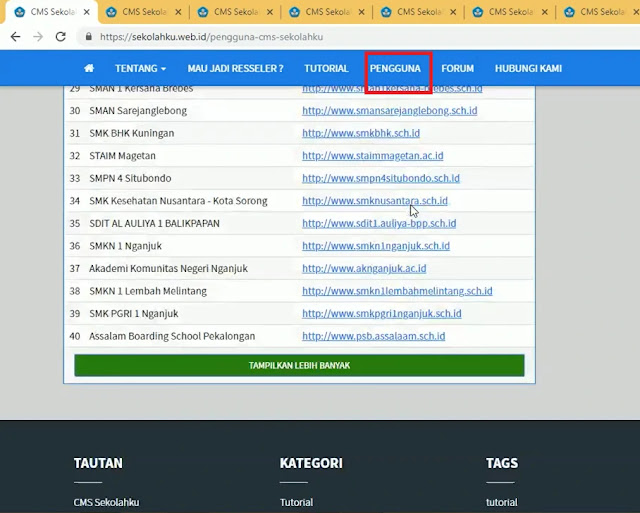Expand the TENTANG dropdown menu
The height and width of the screenshot is (513, 640).
pos(140,68)
